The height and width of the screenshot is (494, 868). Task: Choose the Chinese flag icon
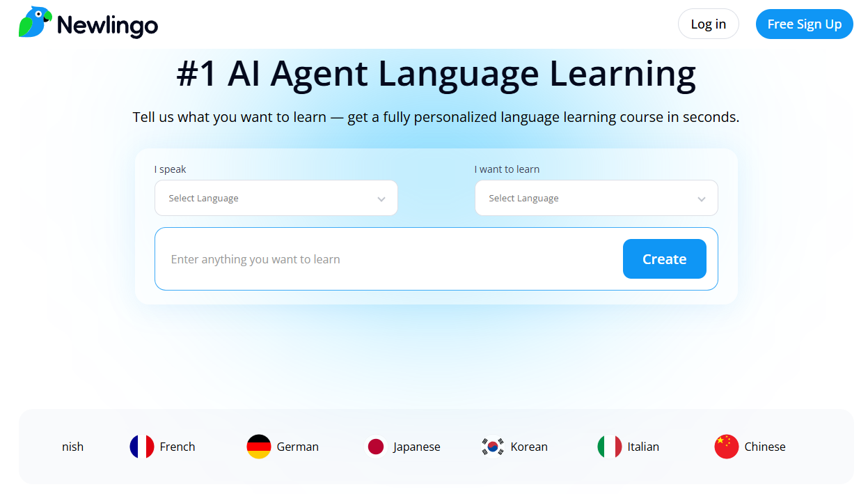click(x=727, y=447)
